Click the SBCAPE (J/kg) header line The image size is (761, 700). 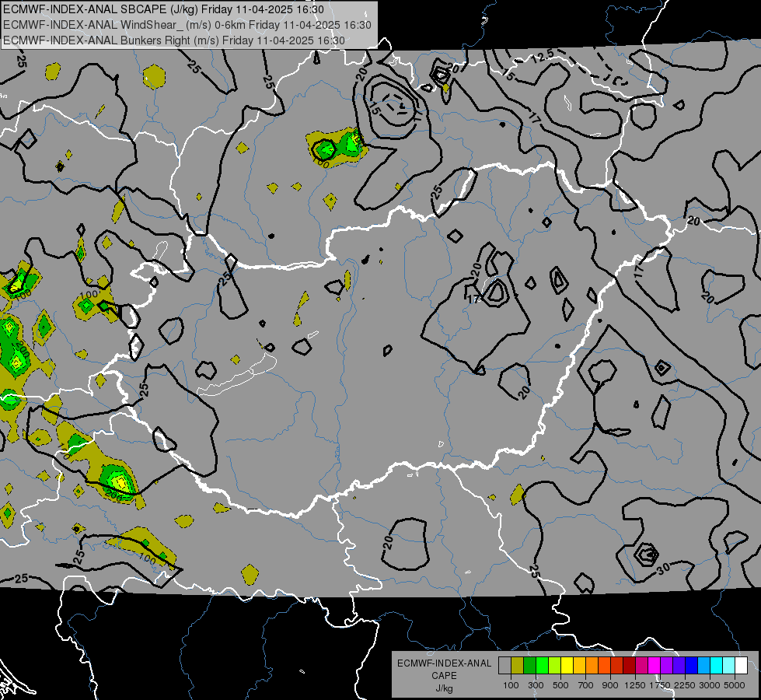click(x=163, y=9)
